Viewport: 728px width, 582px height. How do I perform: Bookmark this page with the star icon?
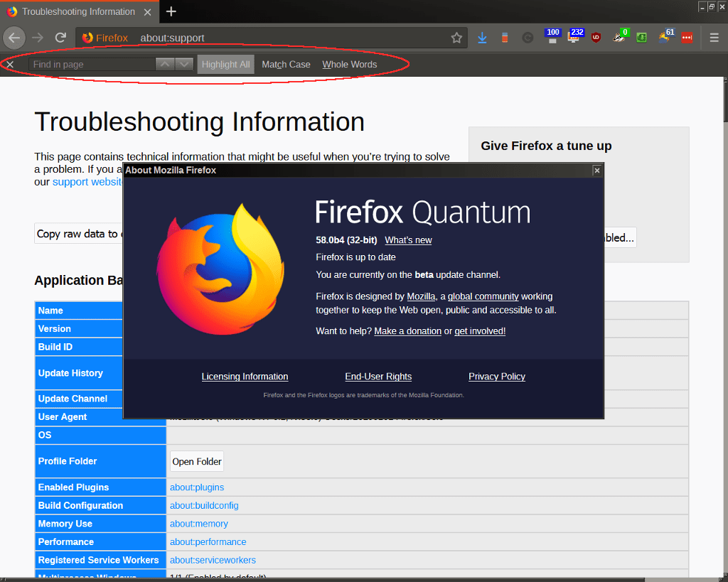click(456, 38)
